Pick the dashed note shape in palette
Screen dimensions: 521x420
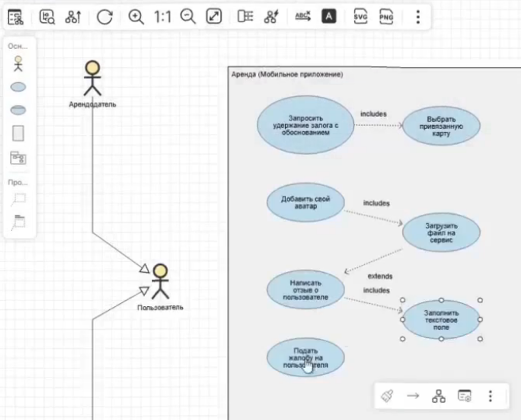point(19,198)
